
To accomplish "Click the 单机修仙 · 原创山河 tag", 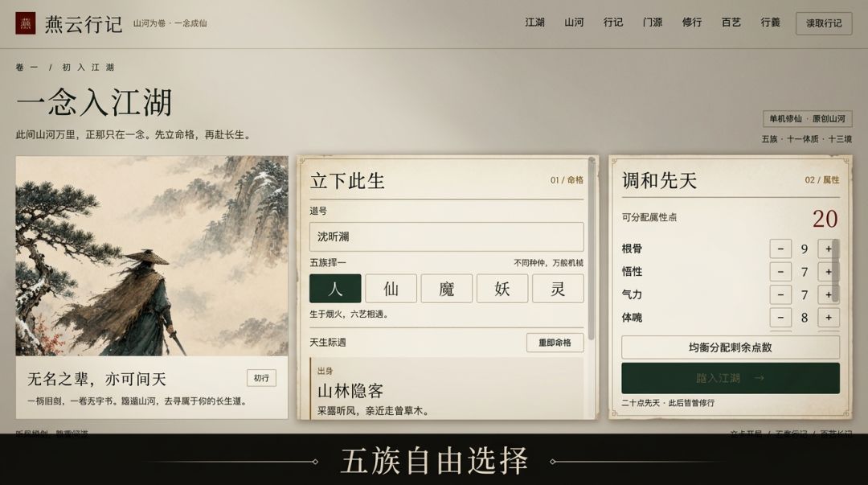I will [x=807, y=118].
